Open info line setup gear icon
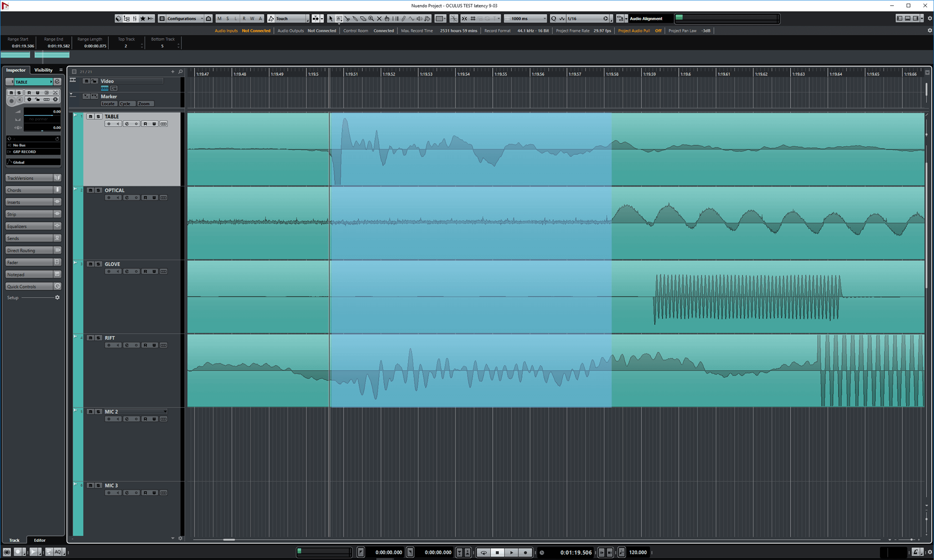The height and width of the screenshot is (560, 934). pos(930,31)
